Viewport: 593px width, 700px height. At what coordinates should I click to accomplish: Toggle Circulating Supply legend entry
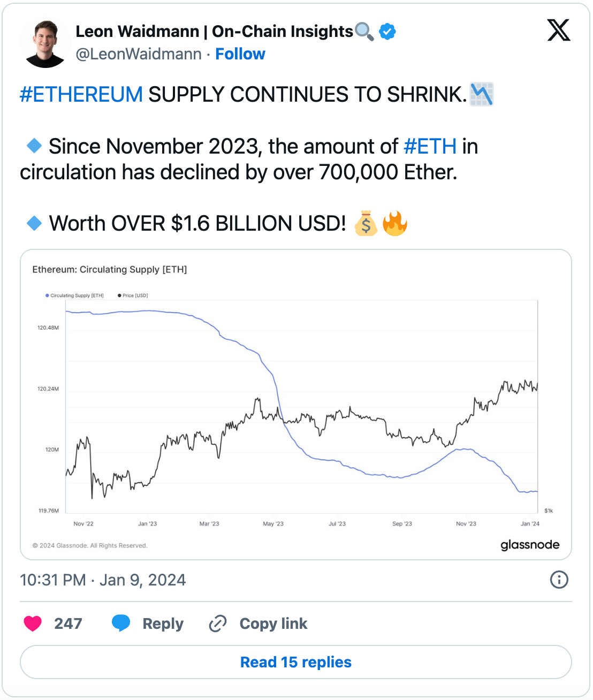click(x=75, y=295)
